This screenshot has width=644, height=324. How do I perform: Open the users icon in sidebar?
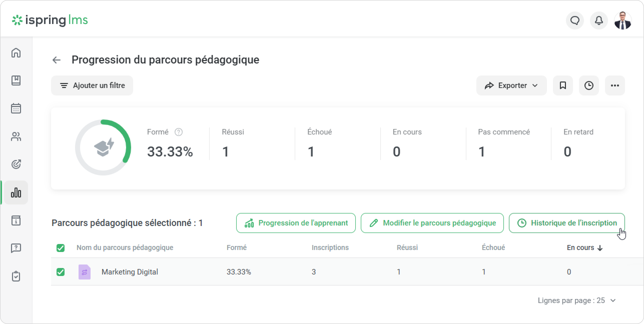(16, 136)
